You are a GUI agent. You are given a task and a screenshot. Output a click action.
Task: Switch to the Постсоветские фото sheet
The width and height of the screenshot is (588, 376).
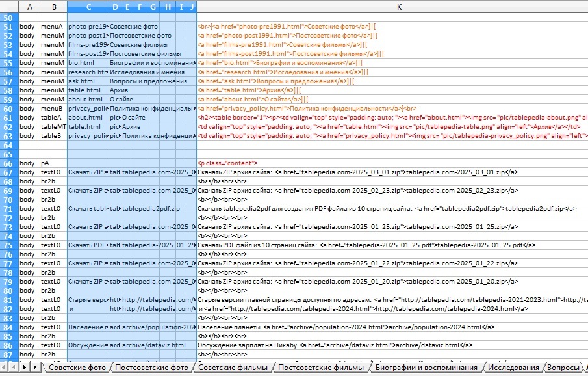click(153, 368)
